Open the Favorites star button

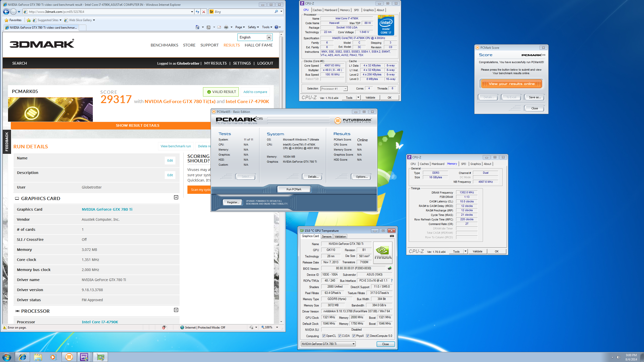click(13, 20)
